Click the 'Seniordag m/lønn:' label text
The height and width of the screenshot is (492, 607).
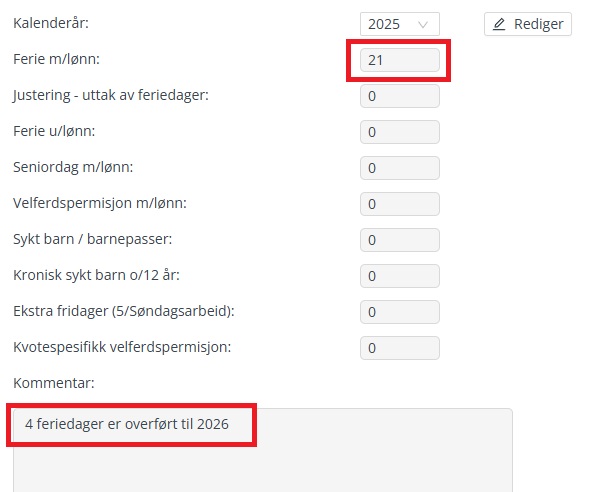coord(72,167)
